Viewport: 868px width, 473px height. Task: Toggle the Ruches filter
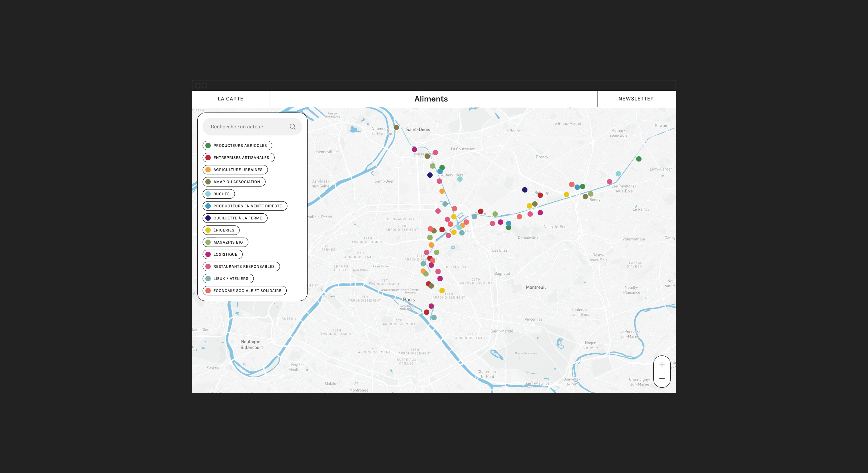tap(218, 194)
